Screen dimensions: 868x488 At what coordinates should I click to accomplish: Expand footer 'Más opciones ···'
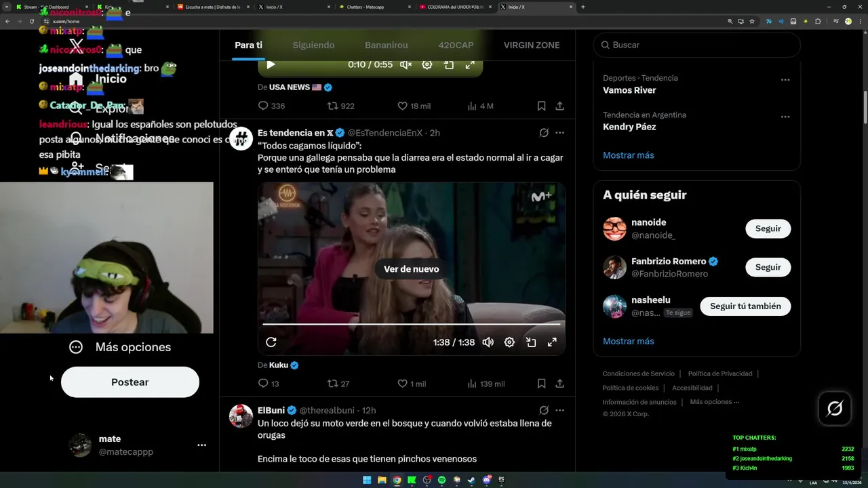[714, 402]
